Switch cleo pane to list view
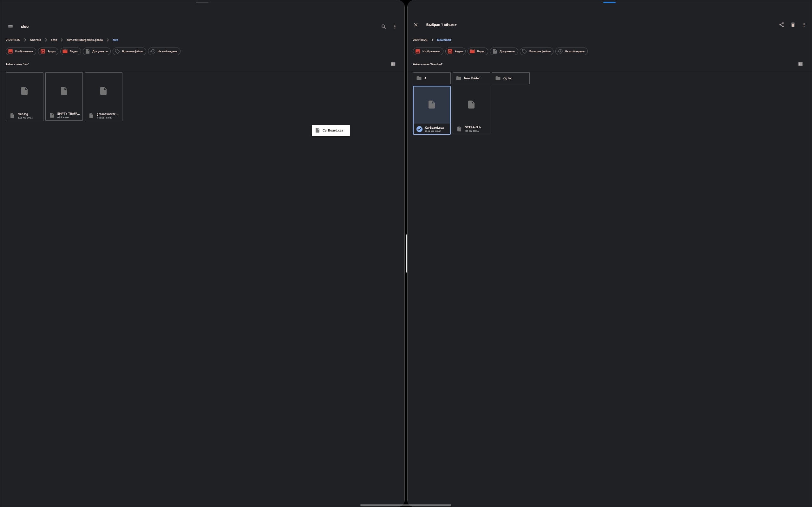812x507 pixels. pos(393,64)
